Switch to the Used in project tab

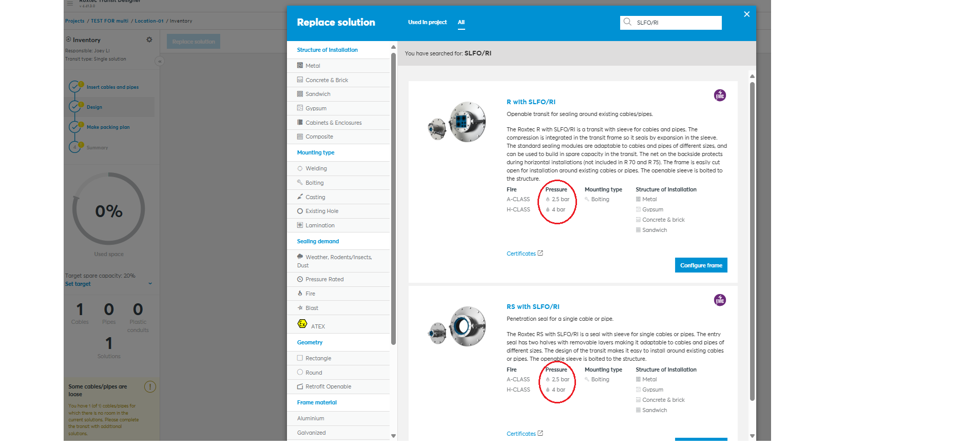[x=427, y=23]
